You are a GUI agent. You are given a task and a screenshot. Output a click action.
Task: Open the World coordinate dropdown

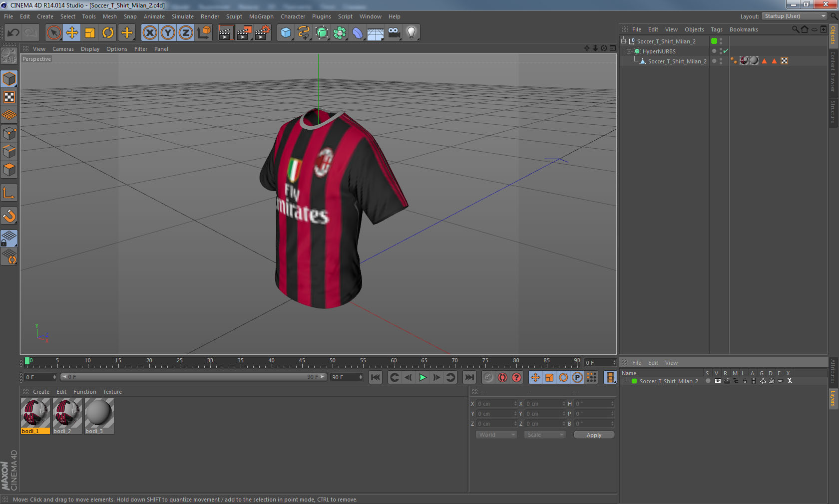coord(496,435)
